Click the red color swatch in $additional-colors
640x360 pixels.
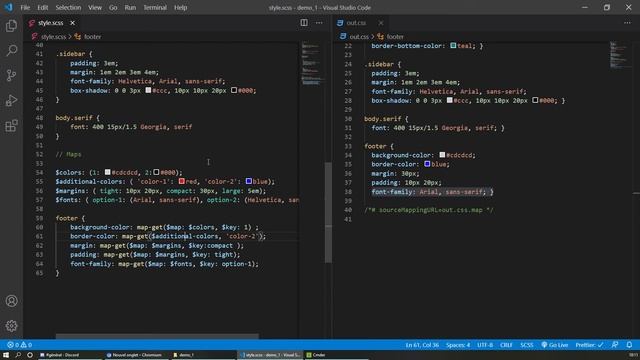(x=182, y=181)
